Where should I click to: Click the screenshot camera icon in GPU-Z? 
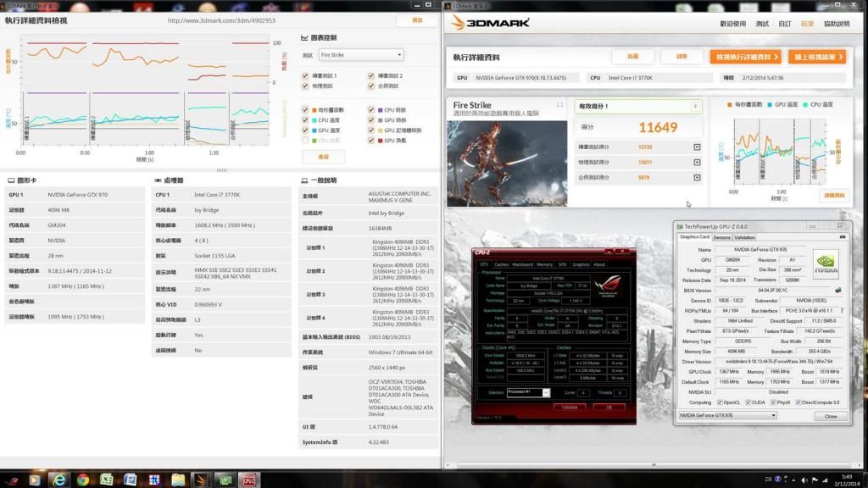843,237
